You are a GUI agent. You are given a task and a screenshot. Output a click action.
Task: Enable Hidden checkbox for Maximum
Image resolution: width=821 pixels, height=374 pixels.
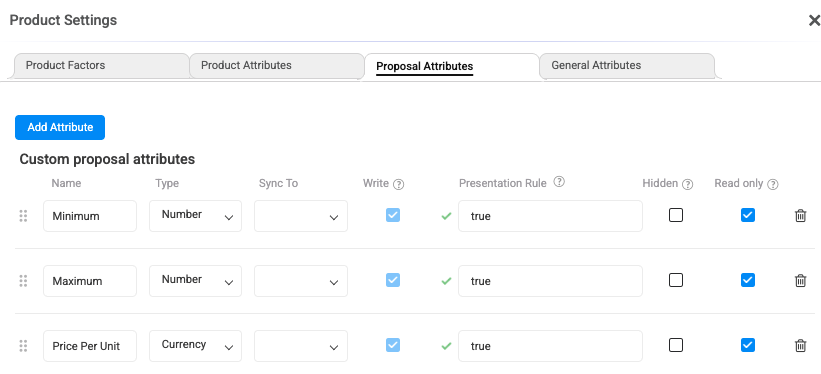[x=676, y=280]
